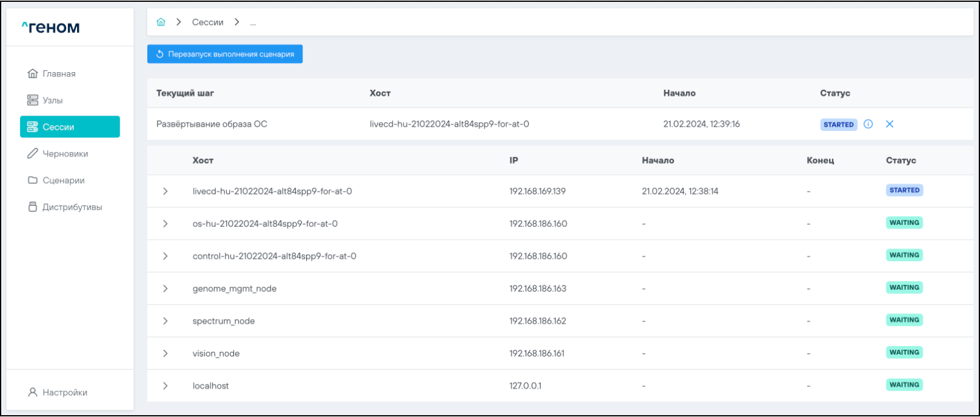Click the home icon in breadcrumb
Image resolution: width=980 pixels, height=417 pixels.
[161, 22]
